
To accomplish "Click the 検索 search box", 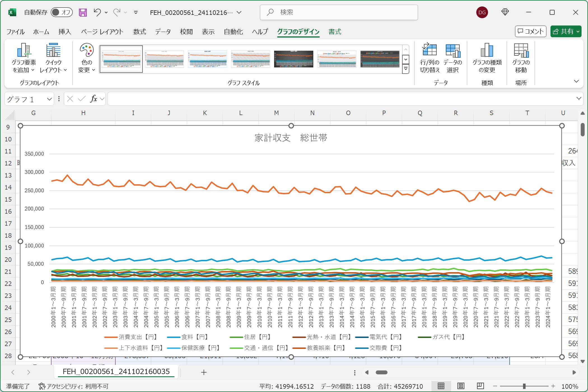I will coord(339,12).
